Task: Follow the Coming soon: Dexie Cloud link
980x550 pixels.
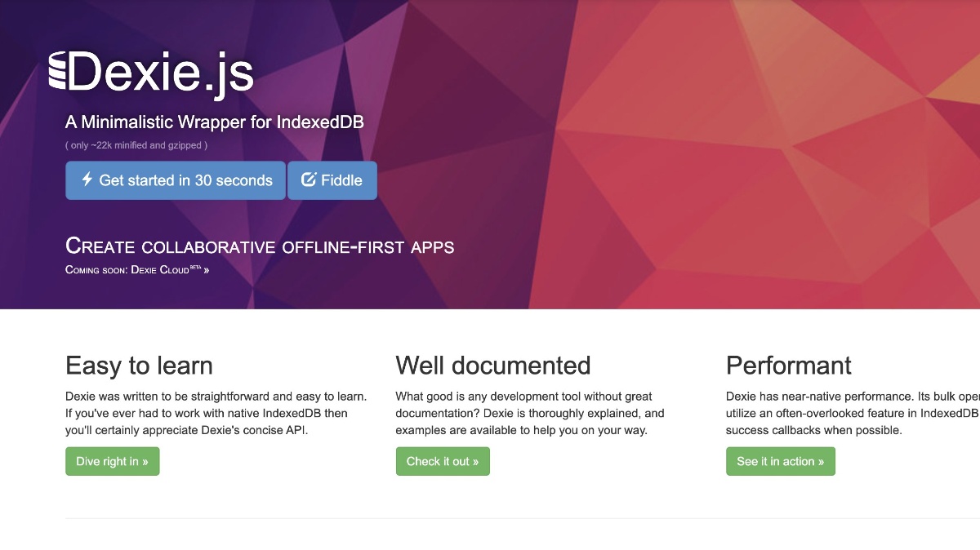Action: [137, 269]
